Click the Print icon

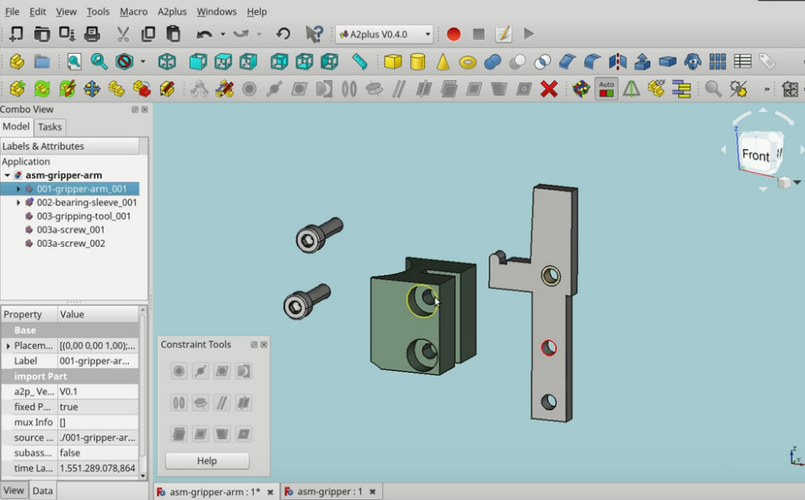[92, 34]
